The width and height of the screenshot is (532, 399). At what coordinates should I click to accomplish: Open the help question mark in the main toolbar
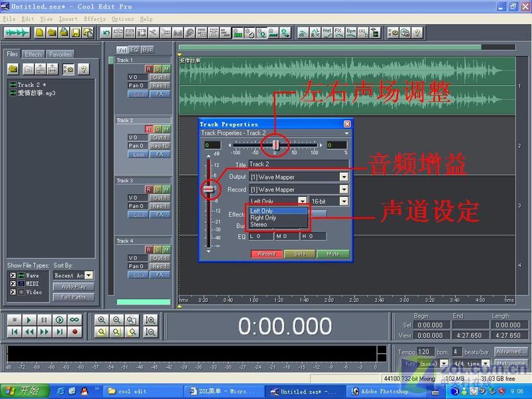pos(418,33)
